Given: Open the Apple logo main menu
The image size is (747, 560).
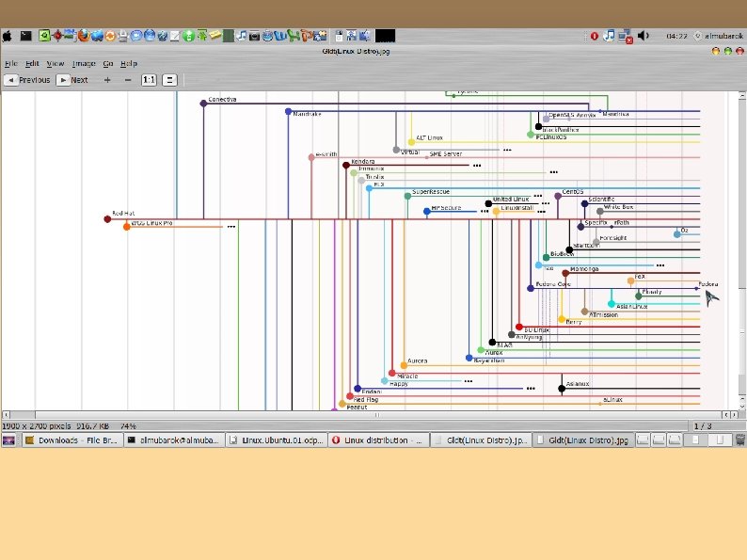Looking at the screenshot, I should pos(8,36).
